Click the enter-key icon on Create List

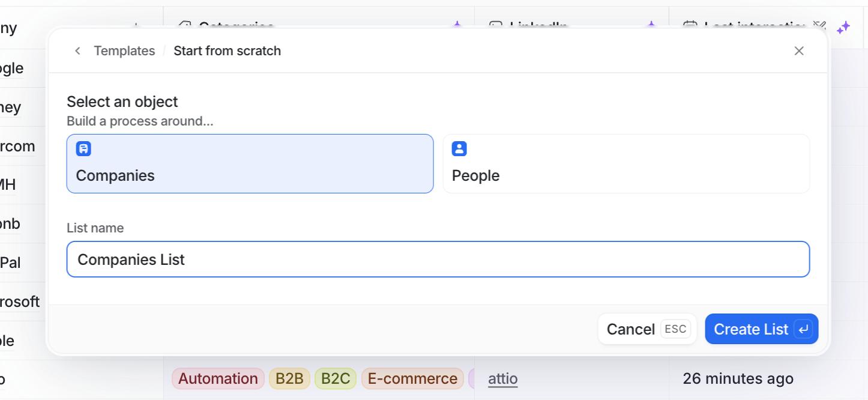point(803,329)
